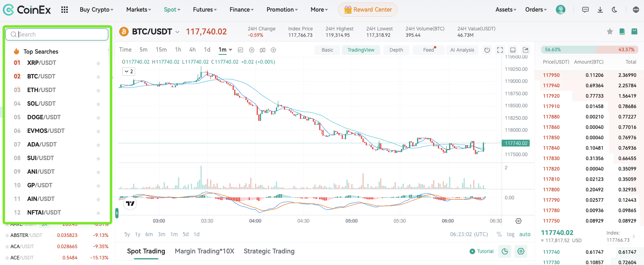The height and width of the screenshot is (265, 644).
Task: Expand the Finance menu
Action: [x=242, y=10]
